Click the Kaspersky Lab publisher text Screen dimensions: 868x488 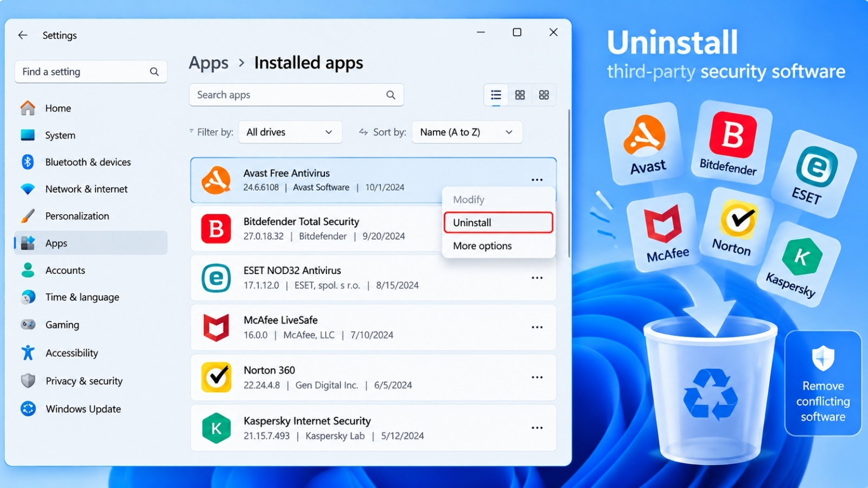335,436
